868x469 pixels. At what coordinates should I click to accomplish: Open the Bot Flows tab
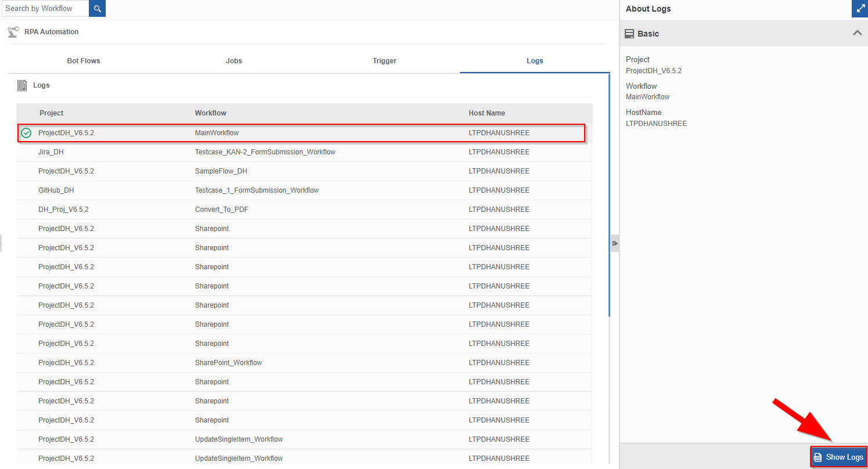click(84, 61)
